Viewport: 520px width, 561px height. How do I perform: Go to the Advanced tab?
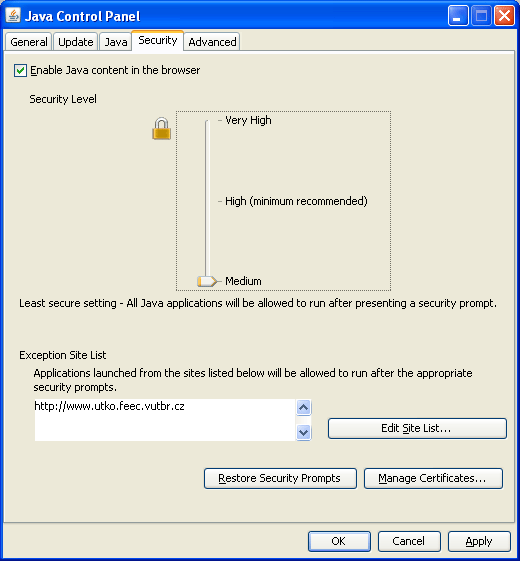click(x=212, y=42)
